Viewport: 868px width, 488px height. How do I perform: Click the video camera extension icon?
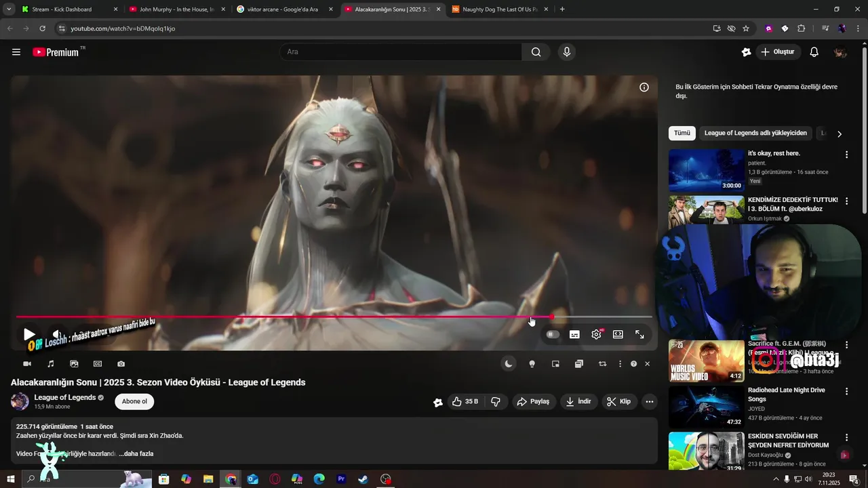pyautogui.click(x=27, y=364)
